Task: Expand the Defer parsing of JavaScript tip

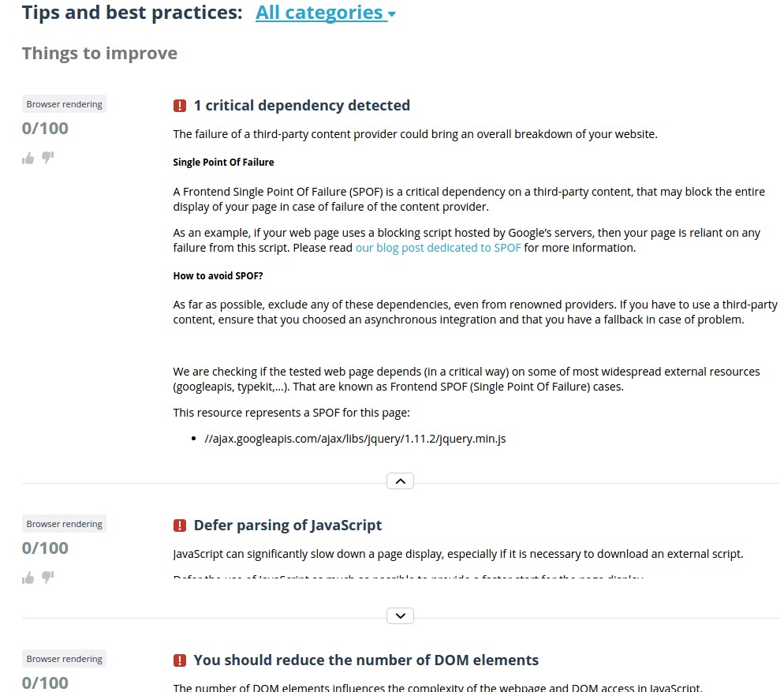Action: tap(400, 615)
